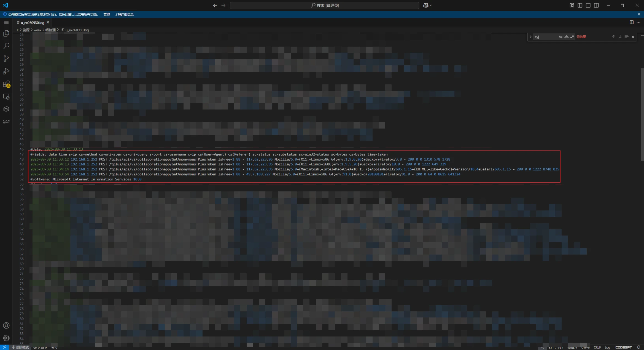Viewport: 644px width, 350px height.
Task: Open the CodeGPT sidebar icon
Action: tap(6, 122)
